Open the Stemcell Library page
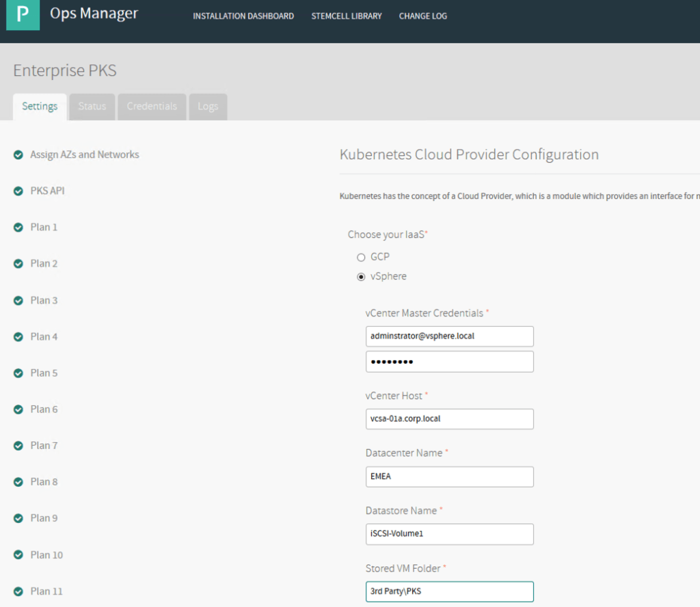The height and width of the screenshot is (607, 700). click(347, 16)
